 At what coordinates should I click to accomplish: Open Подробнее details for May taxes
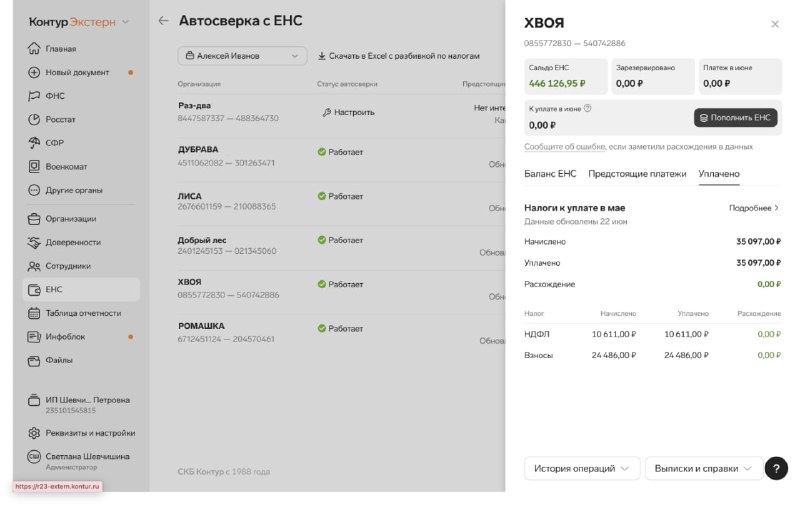tap(754, 208)
